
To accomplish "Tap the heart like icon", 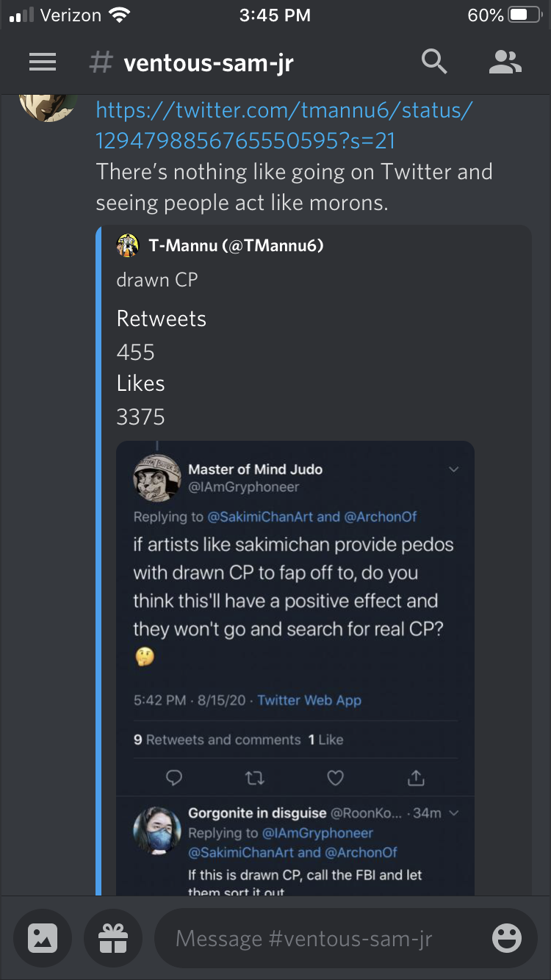I will pyautogui.click(x=335, y=777).
